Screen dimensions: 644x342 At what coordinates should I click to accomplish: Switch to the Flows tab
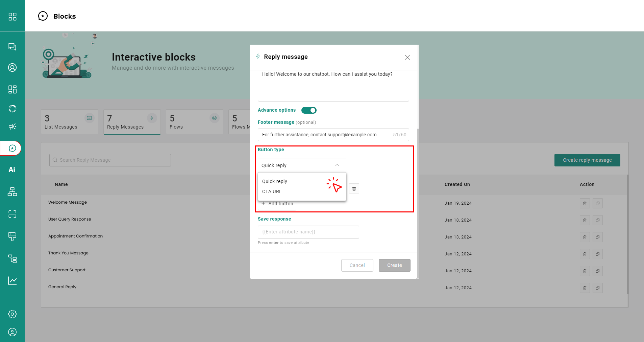click(194, 122)
